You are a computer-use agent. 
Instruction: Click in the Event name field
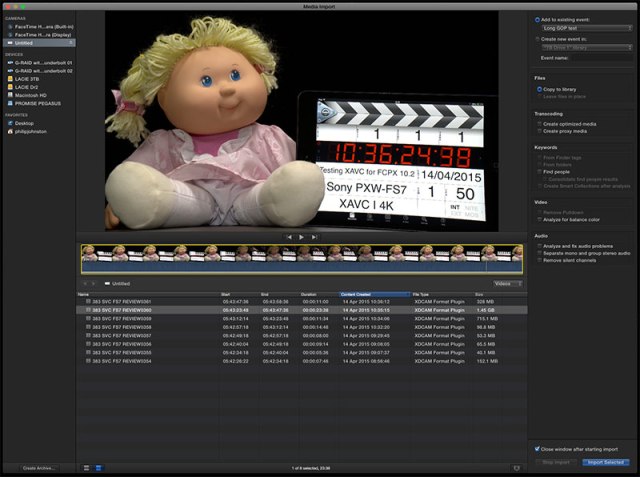[602, 58]
